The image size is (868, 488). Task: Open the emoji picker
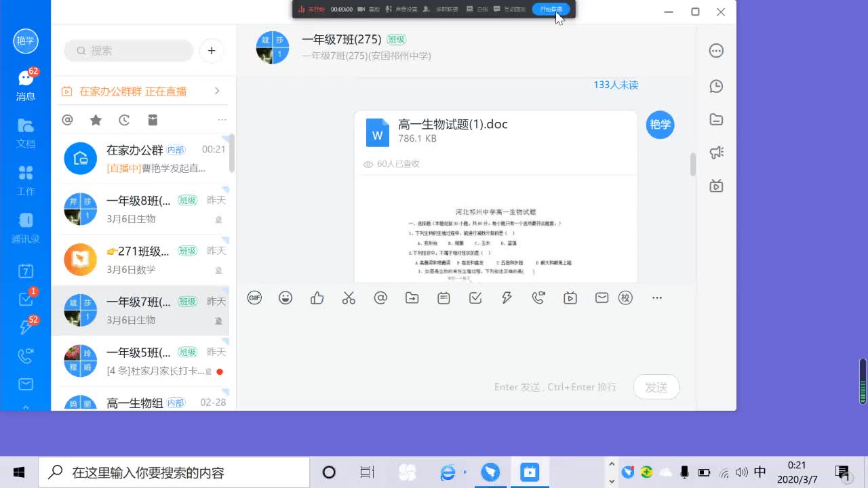[285, 298]
